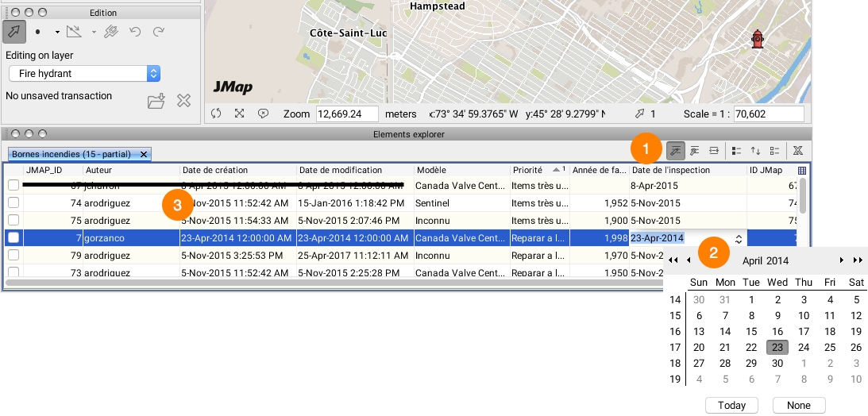
Task: Click the zoom-to-full-extent icon
Action: (239, 114)
